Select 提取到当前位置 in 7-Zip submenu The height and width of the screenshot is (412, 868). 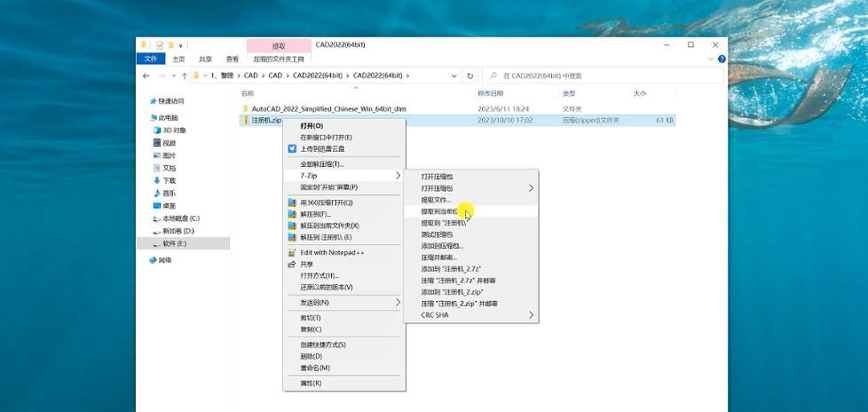tap(470, 211)
